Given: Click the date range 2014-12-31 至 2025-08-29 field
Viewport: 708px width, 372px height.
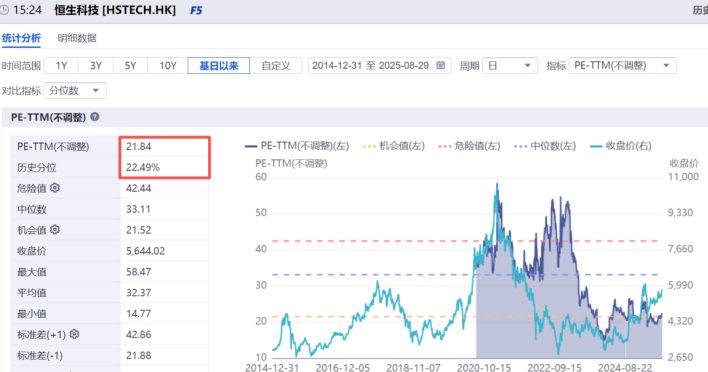Looking at the screenshot, I should (380, 65).
